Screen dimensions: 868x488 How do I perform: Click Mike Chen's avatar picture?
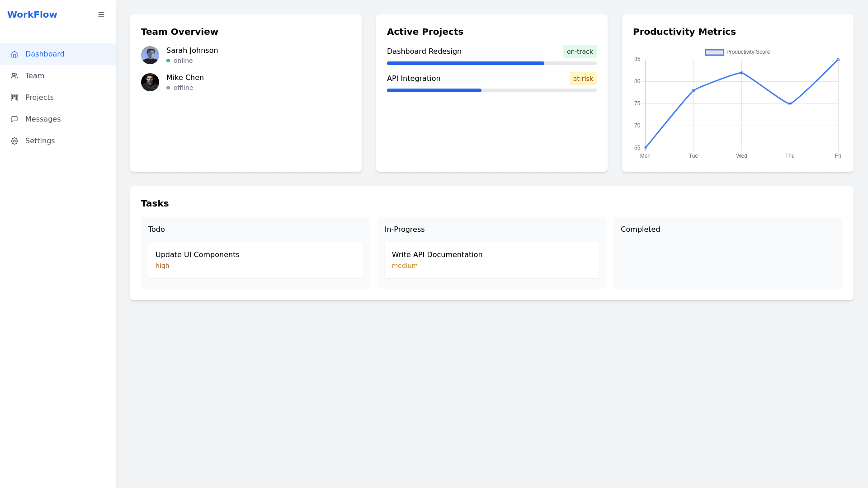[150, 82]
